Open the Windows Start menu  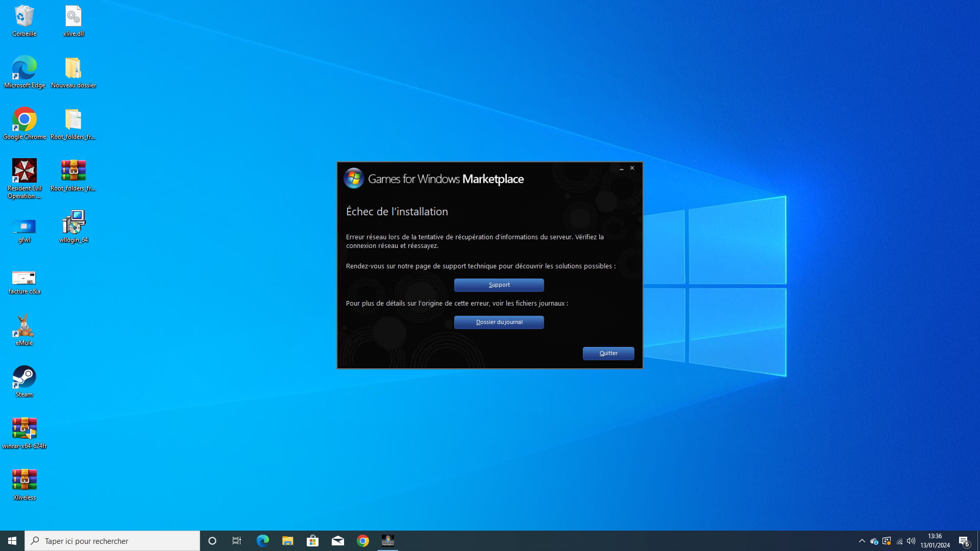tap(12, 541)
